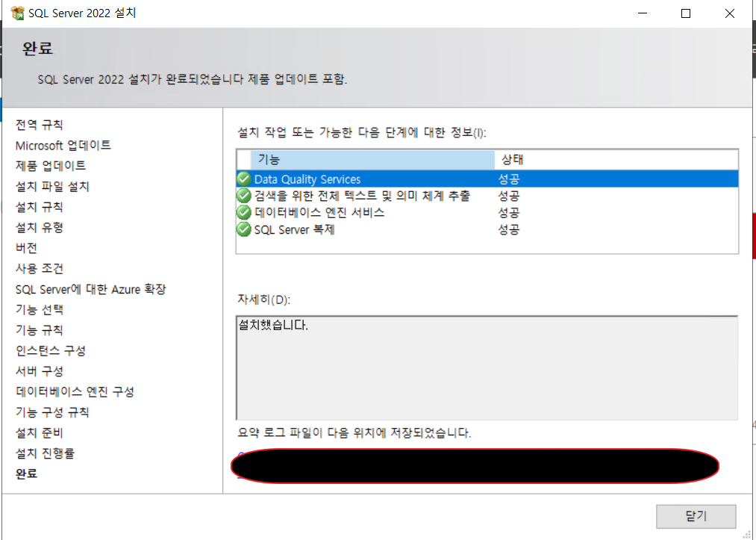
Task: Click the 닫기 button
Action: (696, 516)
